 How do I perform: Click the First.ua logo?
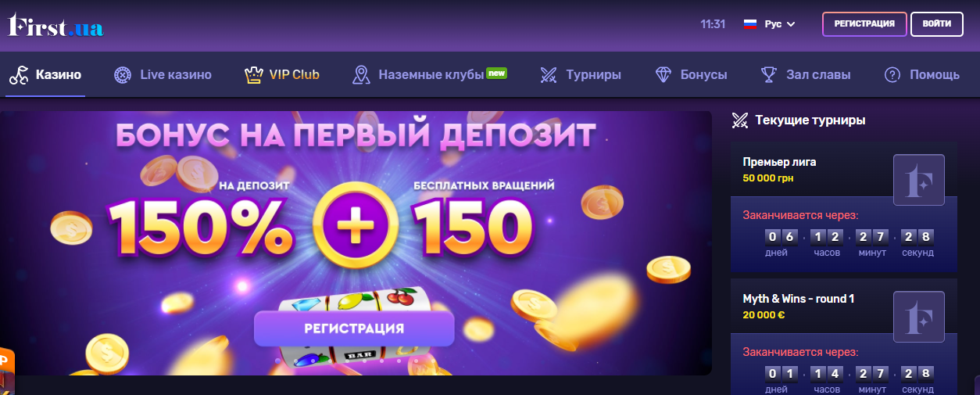pyautogui.click(x=55, y=26)
